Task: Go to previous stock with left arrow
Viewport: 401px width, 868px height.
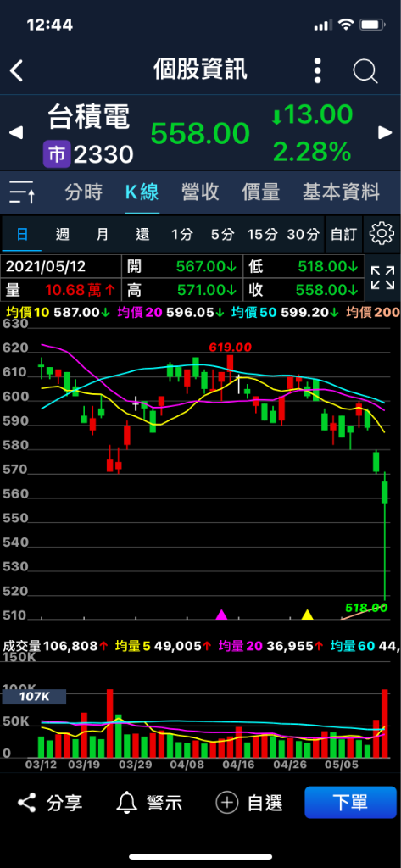Action: [x=17, y=133]
